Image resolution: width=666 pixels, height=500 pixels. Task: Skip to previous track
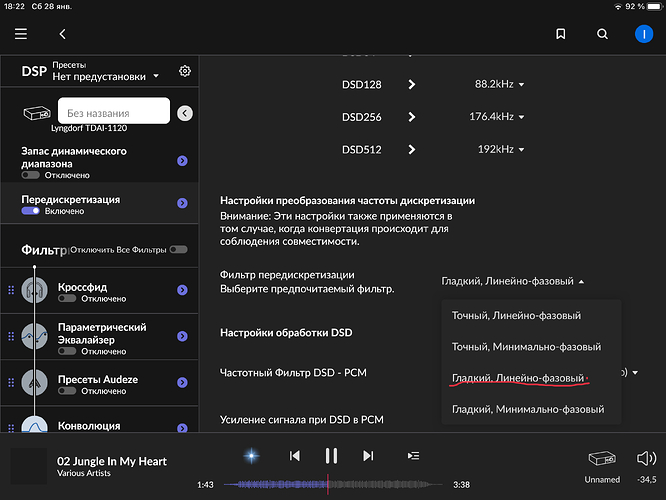[294, 456]
